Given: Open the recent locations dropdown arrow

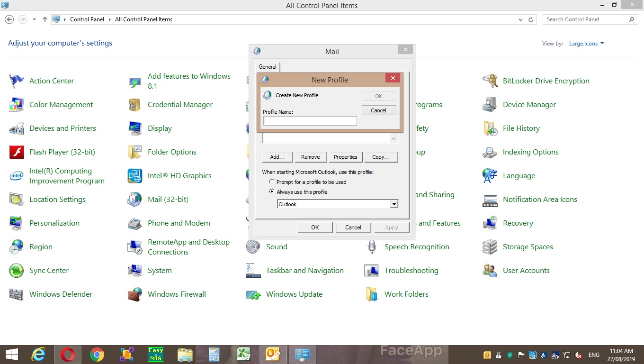Looking at the screenshot, I should click(34, 19).
